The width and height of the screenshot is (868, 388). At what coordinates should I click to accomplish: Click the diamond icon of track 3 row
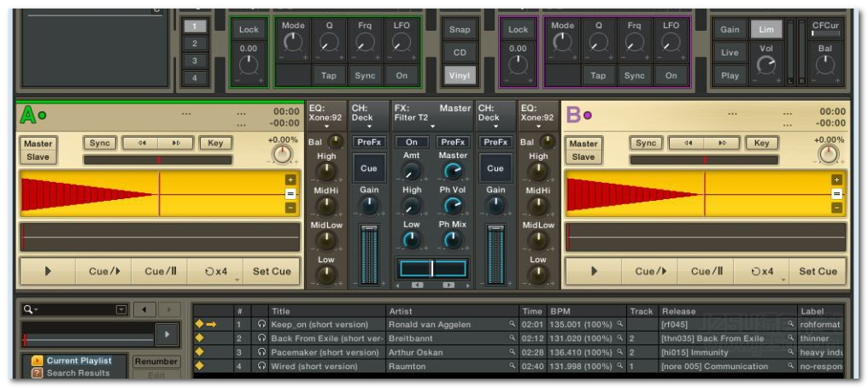(x=200, y=352)
